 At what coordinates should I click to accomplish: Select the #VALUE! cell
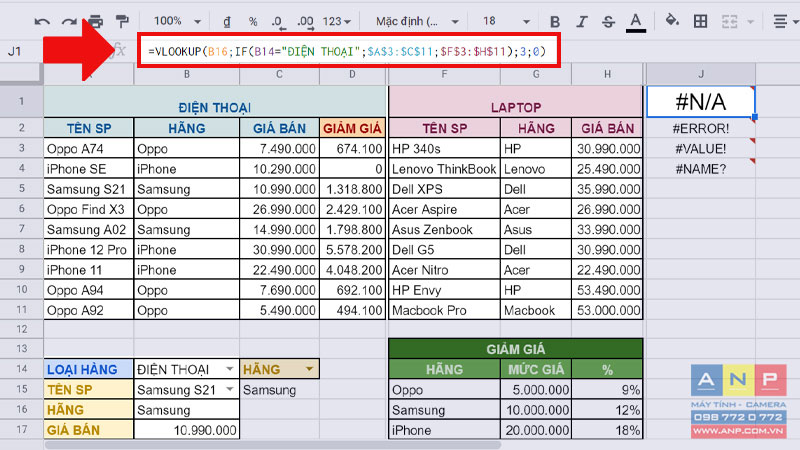[x=701, y=148]
